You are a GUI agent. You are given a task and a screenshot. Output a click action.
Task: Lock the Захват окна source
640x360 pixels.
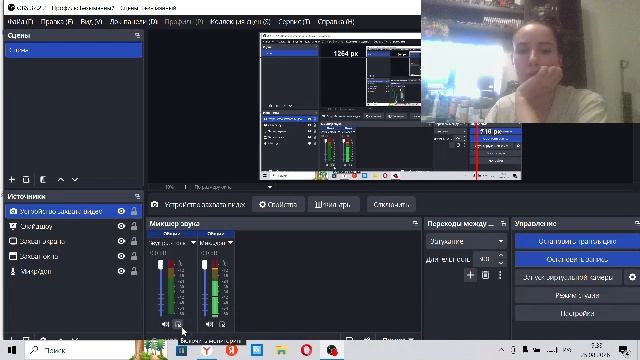[134, 256]
